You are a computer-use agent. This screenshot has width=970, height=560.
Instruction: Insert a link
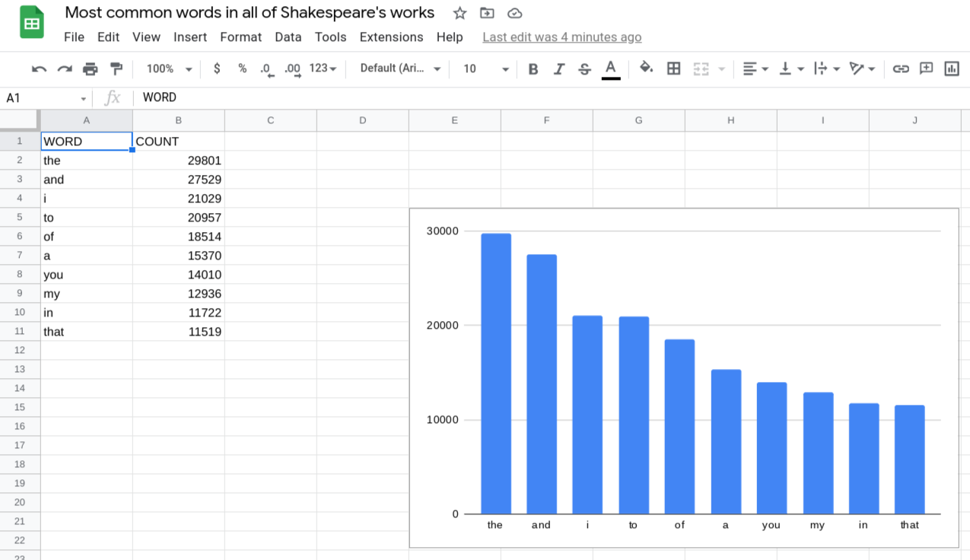[x=902, y=68]
